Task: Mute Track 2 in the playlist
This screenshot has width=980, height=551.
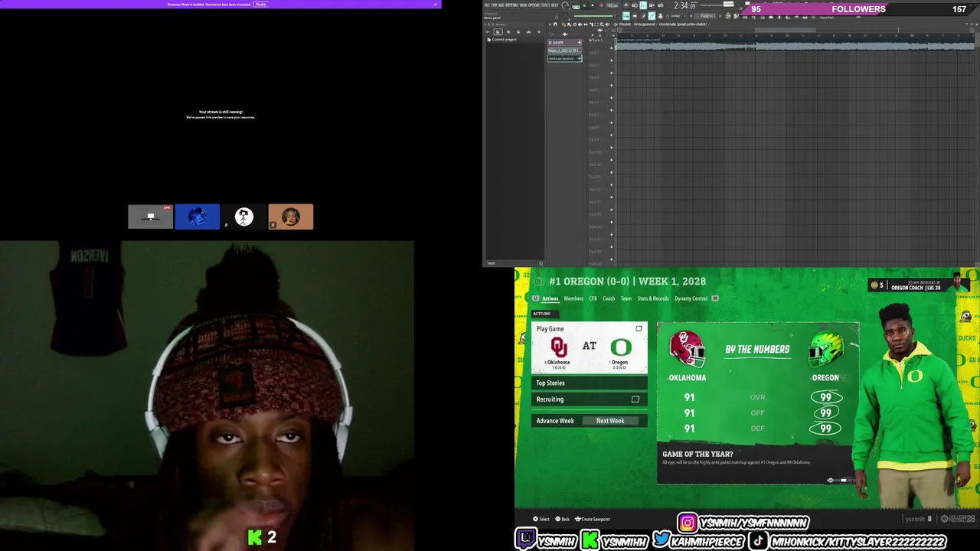Action: [x=612, y=60]
